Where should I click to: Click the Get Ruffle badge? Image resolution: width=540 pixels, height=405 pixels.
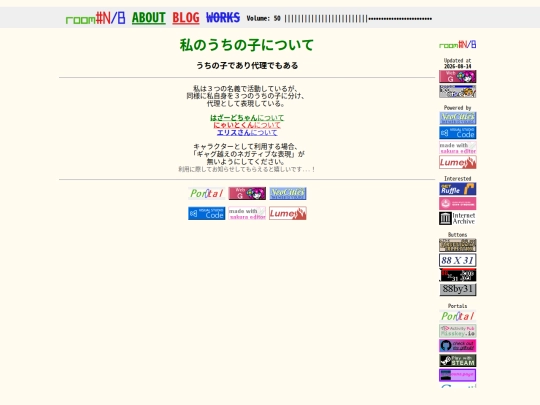coord(458,189)
